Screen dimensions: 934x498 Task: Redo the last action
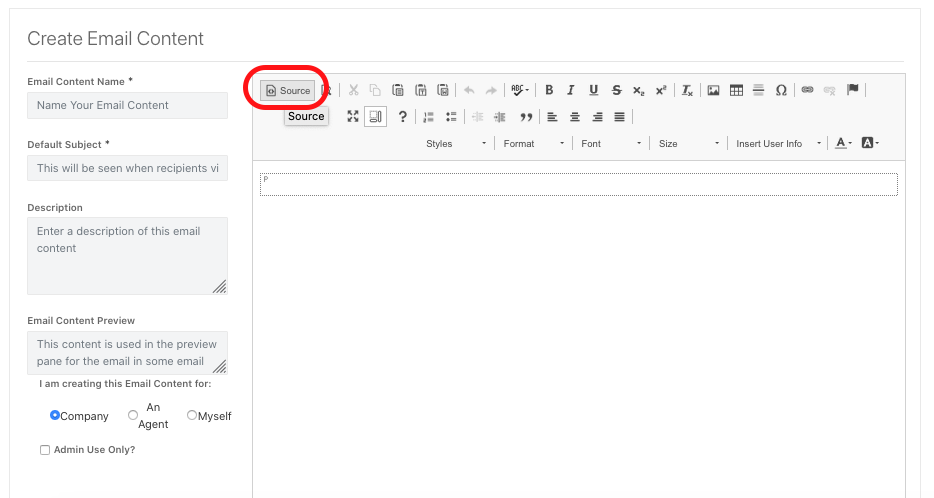pos(491,90)
